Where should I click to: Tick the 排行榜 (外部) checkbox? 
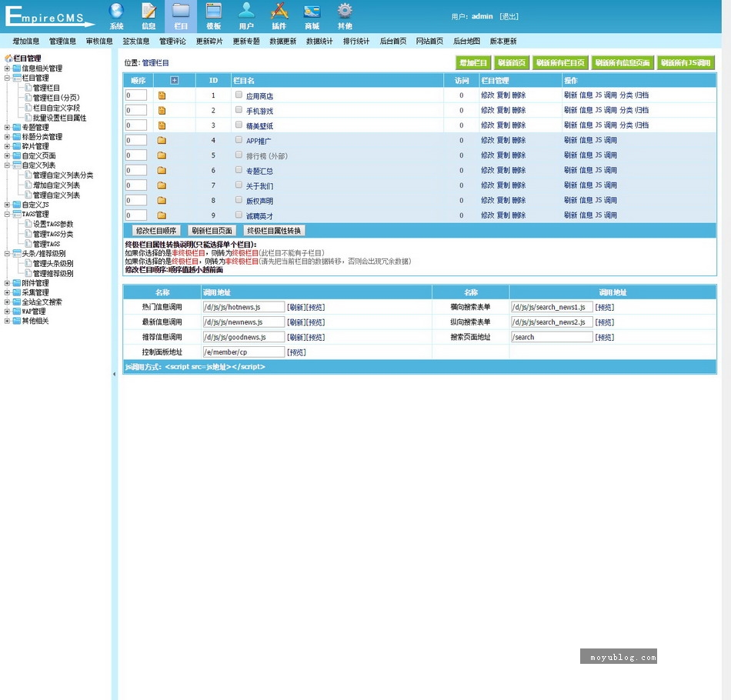239,155
